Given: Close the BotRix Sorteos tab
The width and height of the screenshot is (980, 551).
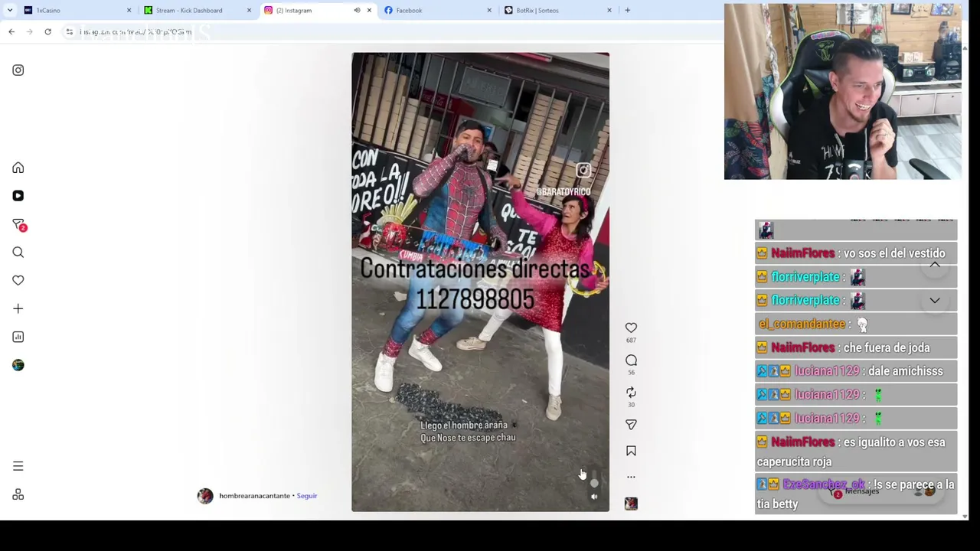Looking at the screenshot, I should click(609, 11).
